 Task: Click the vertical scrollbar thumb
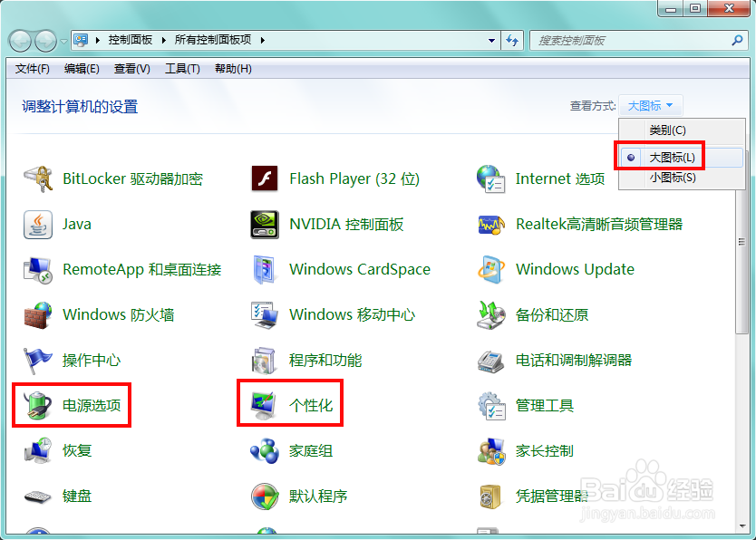point(741,242)
